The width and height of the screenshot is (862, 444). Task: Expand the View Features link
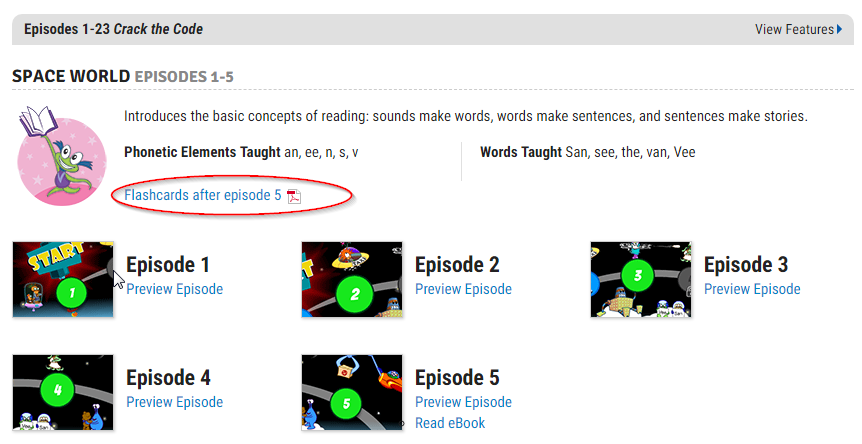pyautogui.click(x=798, y=29)
